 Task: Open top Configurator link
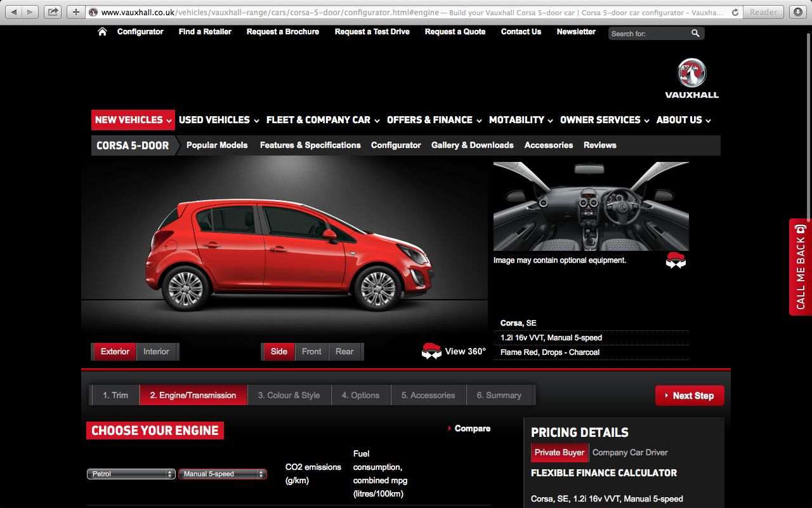[140, 32]
